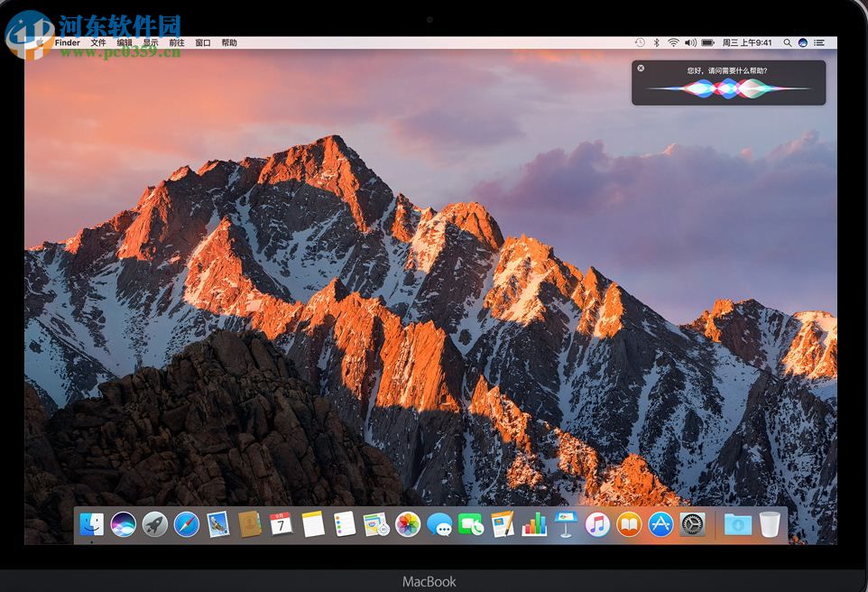Open the 帮助 (Help) menu

click(229, 42)
